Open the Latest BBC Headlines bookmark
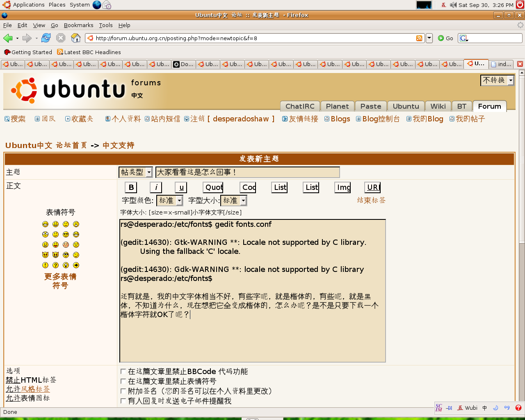Image resolution: width=525 pixels, height=420 pixels. point(89,52)
